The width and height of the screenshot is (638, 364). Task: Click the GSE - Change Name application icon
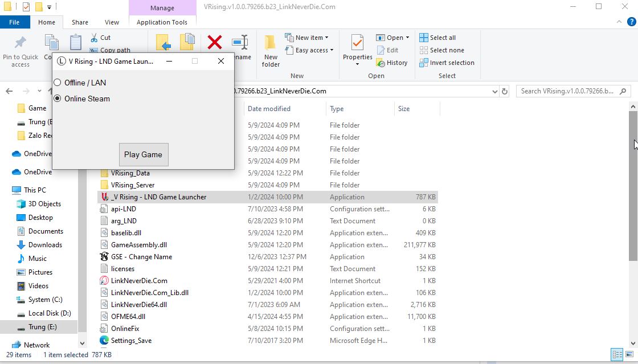click(x=104, y=257)
